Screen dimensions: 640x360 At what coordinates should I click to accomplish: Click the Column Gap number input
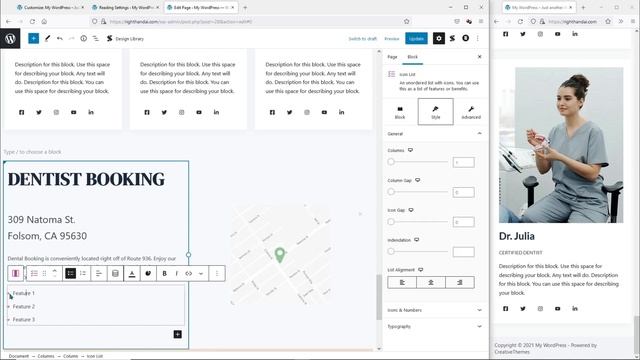pos(464,192)
